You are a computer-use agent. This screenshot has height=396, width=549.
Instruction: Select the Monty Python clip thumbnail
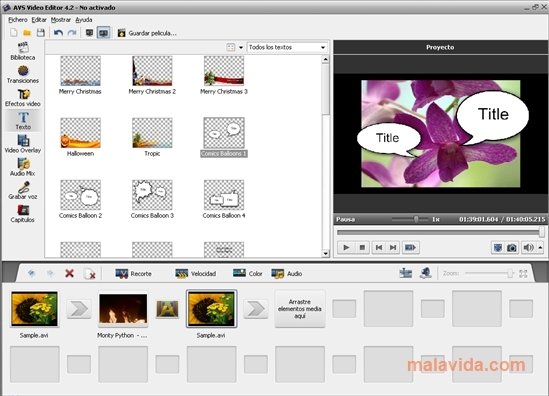click(123, 309)
